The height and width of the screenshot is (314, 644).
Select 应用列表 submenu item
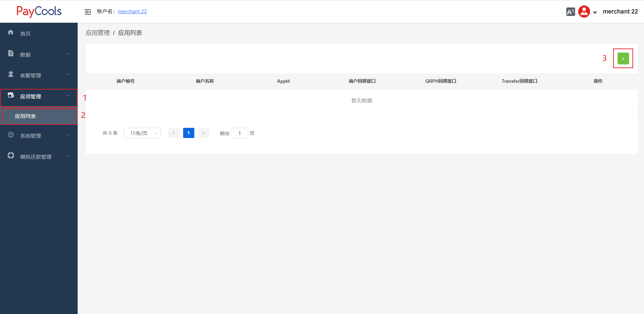(25, 116)
